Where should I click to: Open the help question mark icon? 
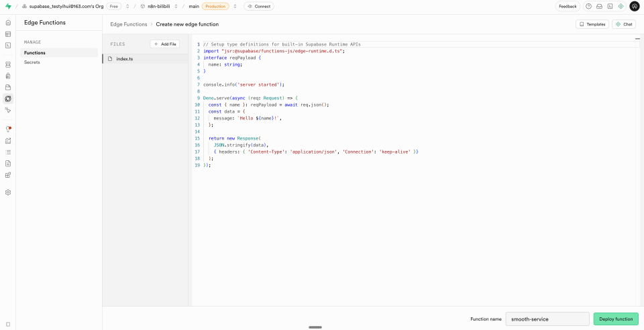588,6
